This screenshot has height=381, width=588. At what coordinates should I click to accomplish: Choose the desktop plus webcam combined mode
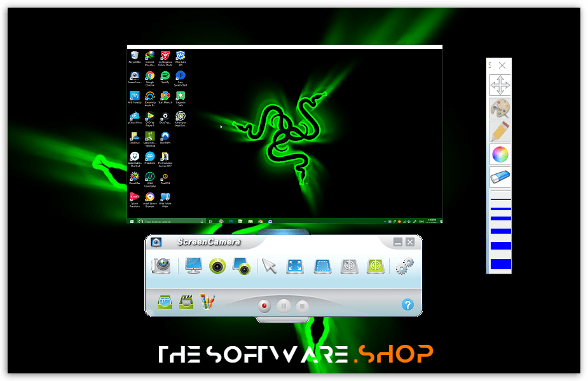click(x=242, y=265)
